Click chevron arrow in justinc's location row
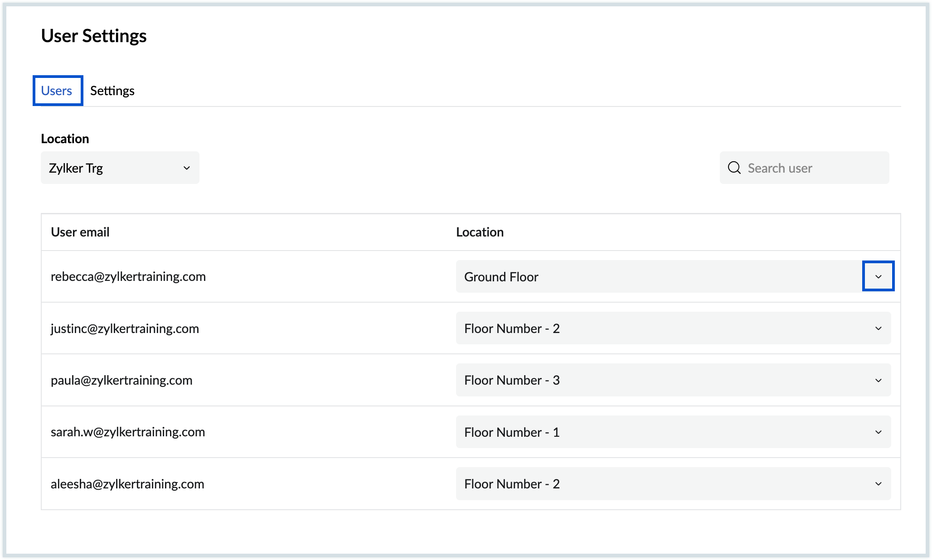The width and height of the screenshot is (932, 560). 878,328
